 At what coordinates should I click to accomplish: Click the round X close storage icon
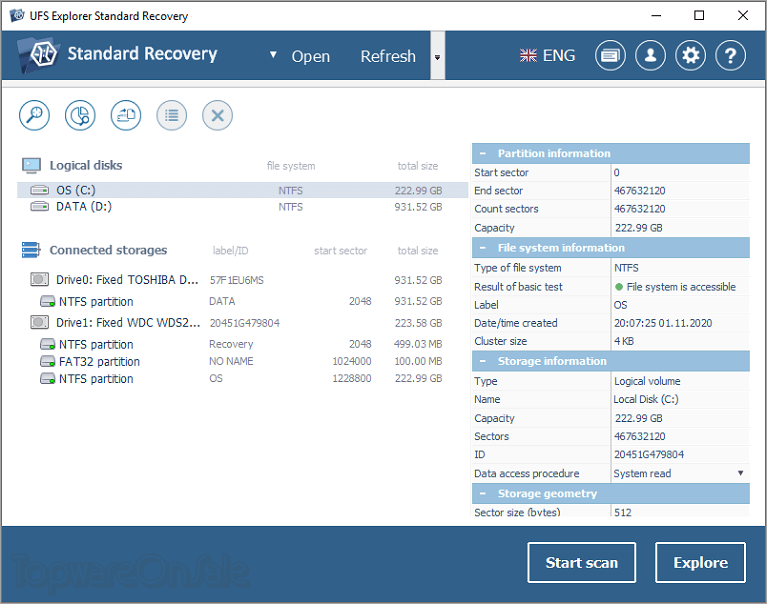[217, 115]
